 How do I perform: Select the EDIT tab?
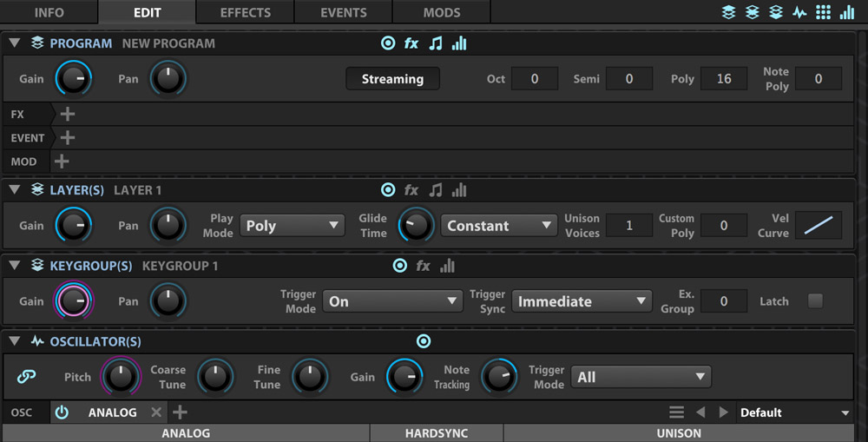click(147, 12)
